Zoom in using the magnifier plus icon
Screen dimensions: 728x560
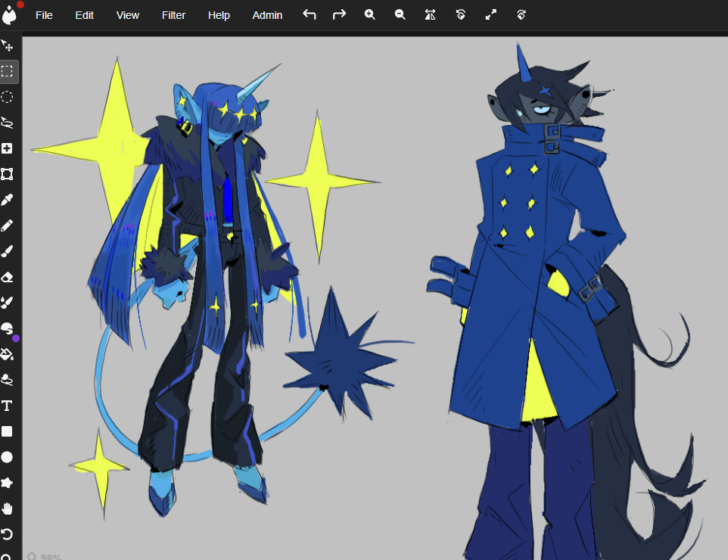point(369,14)
